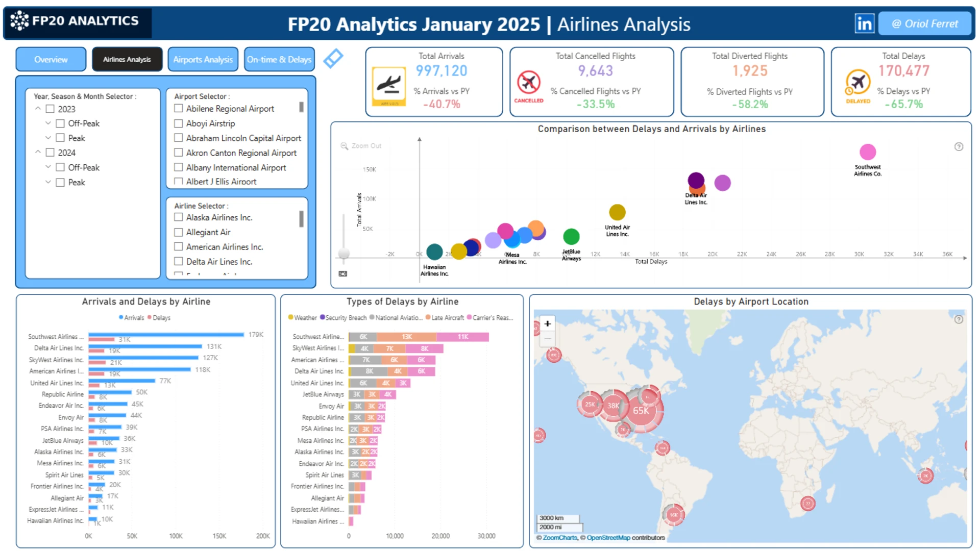The image size is (980, 551).
Task: Toggle the Arrivals legend dot
Action: click(x=121, y=317)
